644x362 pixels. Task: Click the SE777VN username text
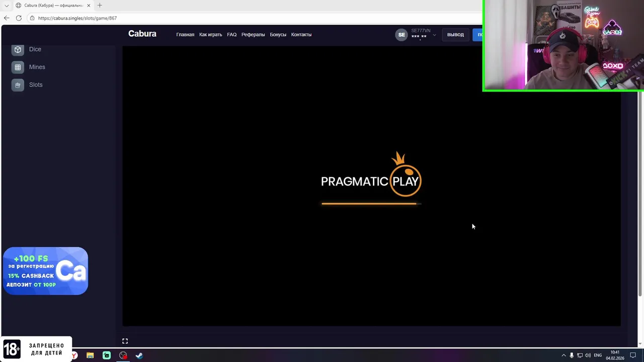pyautogui.click(x=421, y=31)
